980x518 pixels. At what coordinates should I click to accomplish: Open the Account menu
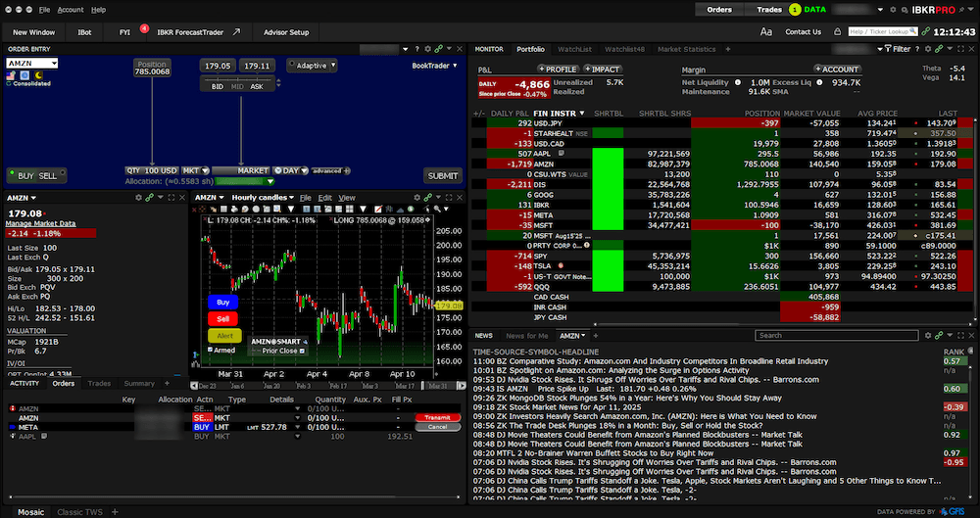pos(71,10)
